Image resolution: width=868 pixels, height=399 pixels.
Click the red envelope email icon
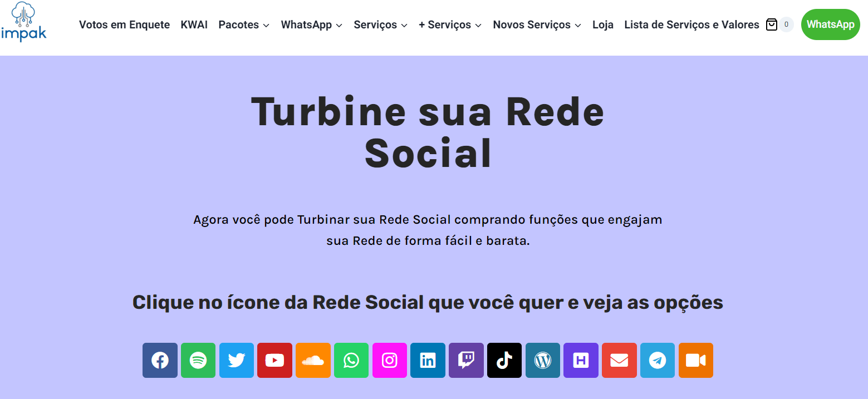[619, 361]
